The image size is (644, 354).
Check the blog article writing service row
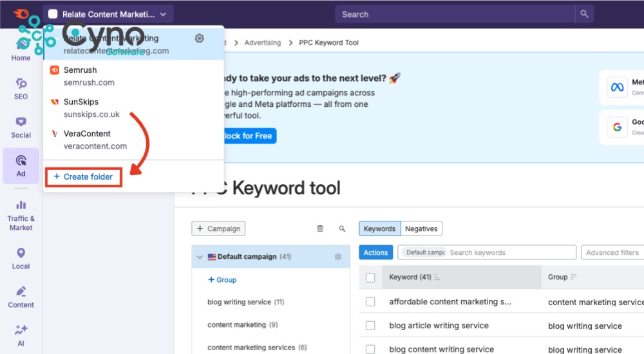pos(370,326)
